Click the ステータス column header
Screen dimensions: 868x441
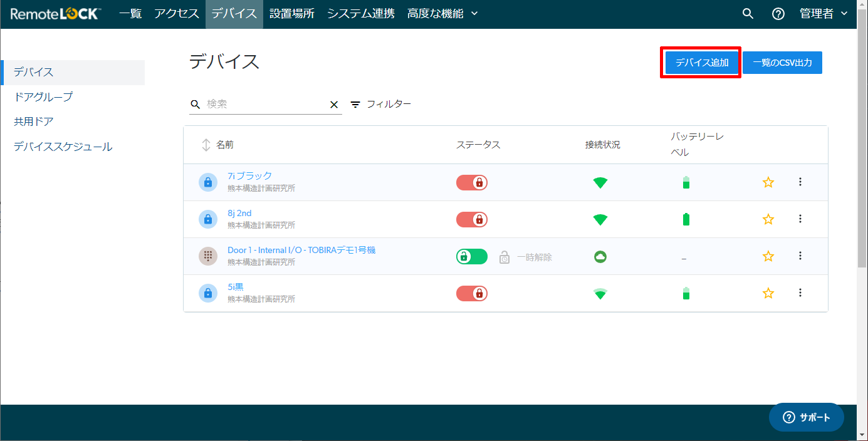(478, 145)
